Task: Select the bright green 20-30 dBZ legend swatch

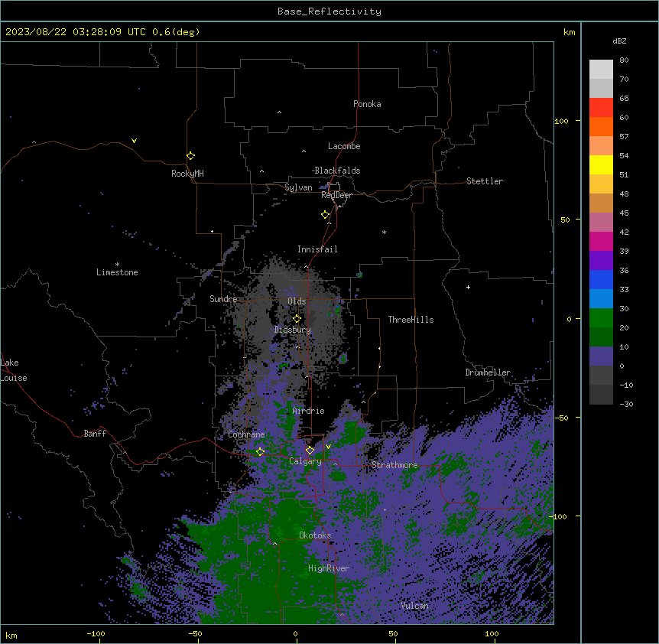Action: [601, 318]
